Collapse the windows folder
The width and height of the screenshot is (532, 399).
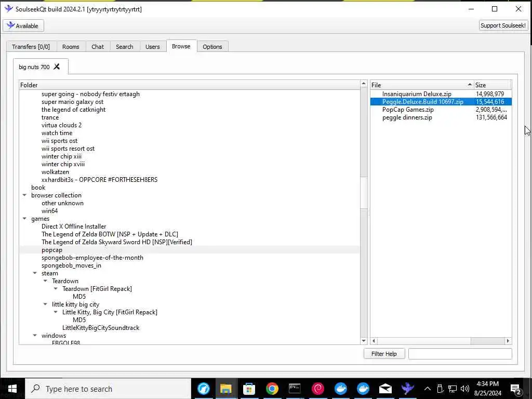(x=35, y=336)
